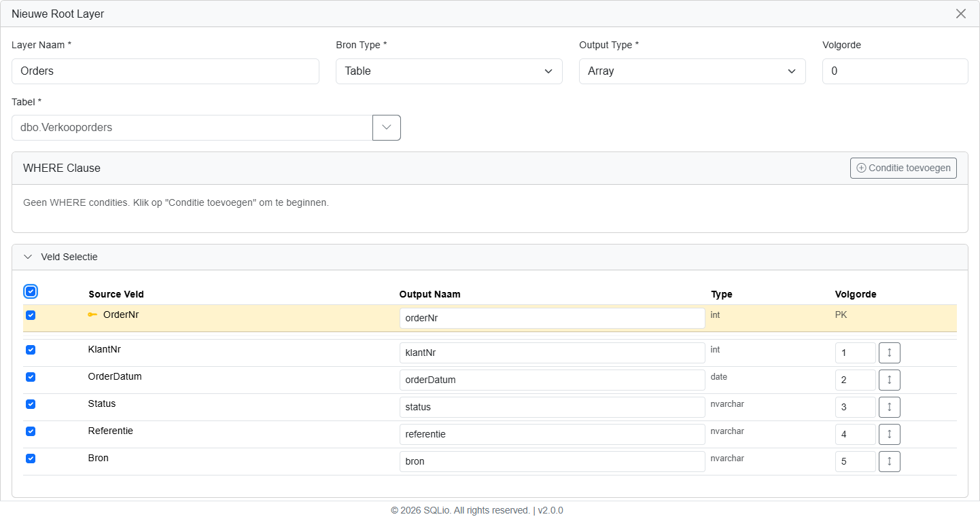Click the Geen WHERE condities message

pos(176,202)
